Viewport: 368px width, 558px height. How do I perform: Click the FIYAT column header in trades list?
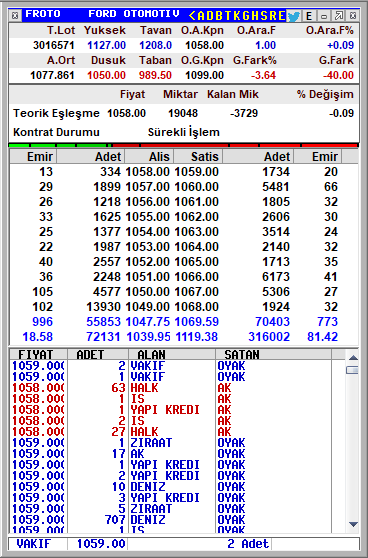pyautogui.click(x=38, y=354)
